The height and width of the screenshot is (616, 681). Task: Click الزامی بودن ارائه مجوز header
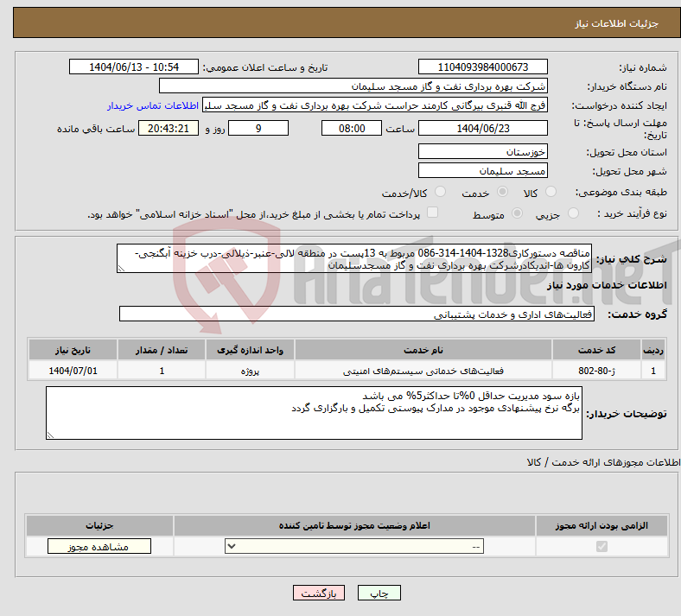click(601, 525)
